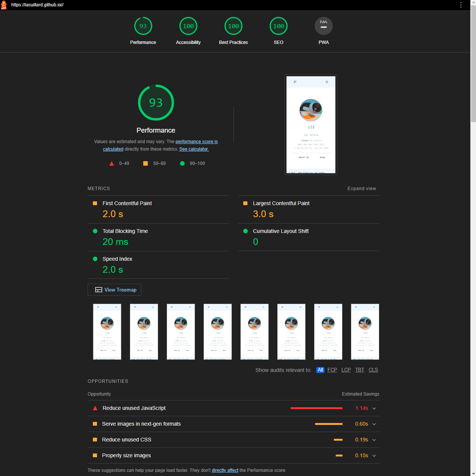Jump to SEO score gauge
This screenshot has height=476, width=476.
(x=278, y=26)
